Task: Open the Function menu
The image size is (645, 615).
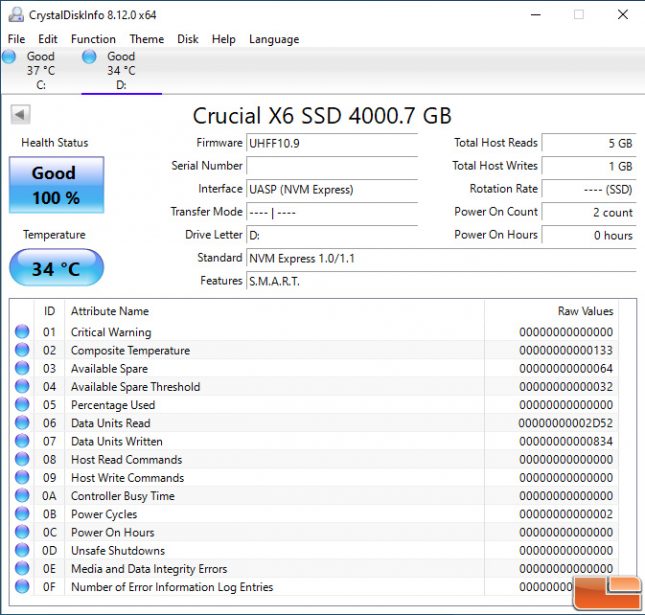Action: [x=93, y=39]
